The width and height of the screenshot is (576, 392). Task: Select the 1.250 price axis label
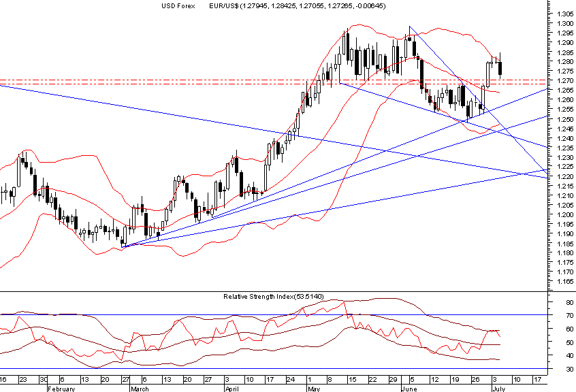[x=565, y=119]
